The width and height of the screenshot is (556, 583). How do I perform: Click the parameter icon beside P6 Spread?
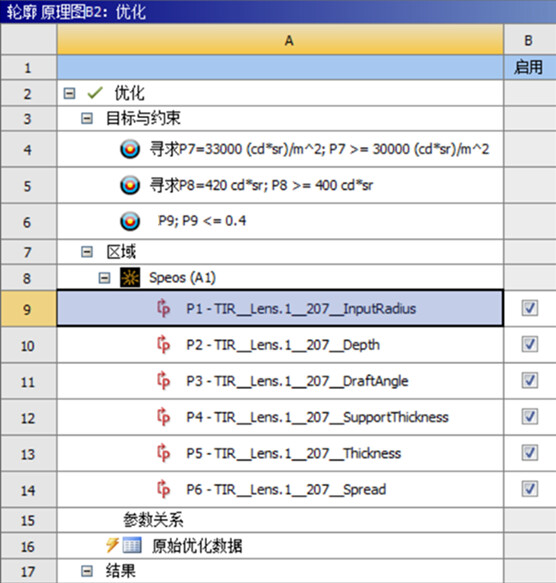163,489
